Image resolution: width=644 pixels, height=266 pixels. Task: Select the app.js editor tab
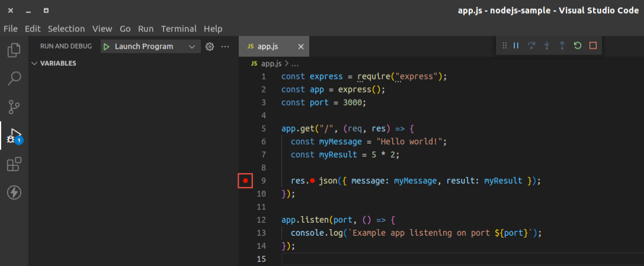click(x=274, y=46)
